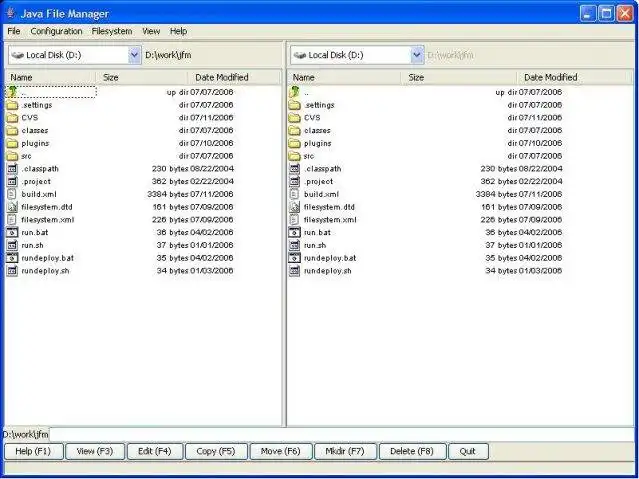Click the up-directory arrow icon in right pane
Image resolution: width=639 pixels, height=479 pixels.
click(295, 92)
